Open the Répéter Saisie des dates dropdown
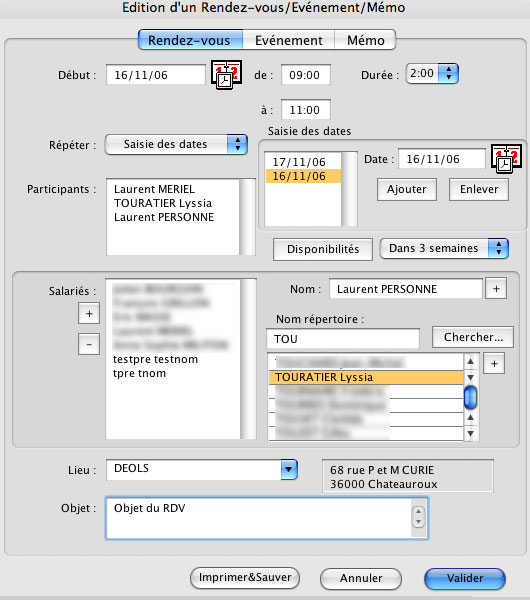 pyautogui.click(x=176, y=144)
